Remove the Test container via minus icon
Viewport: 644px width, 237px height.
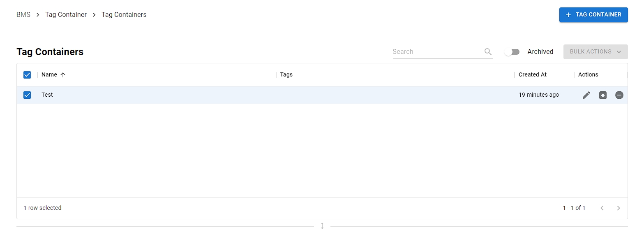tap(619, 95)
